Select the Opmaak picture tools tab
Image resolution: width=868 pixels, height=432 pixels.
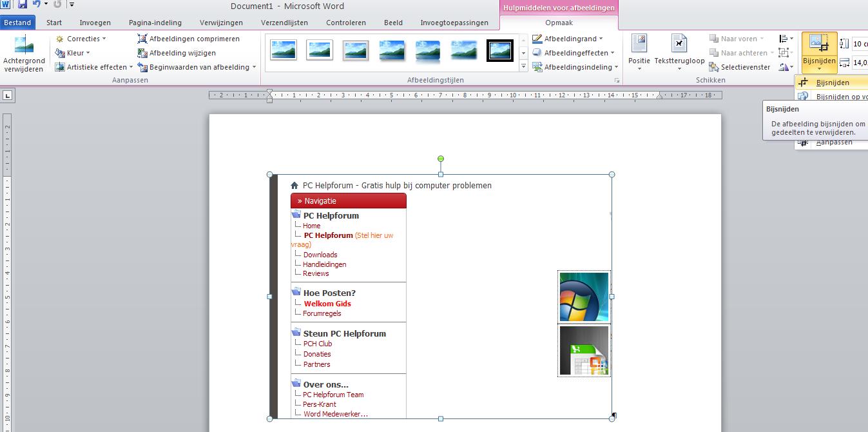point(559,23)
